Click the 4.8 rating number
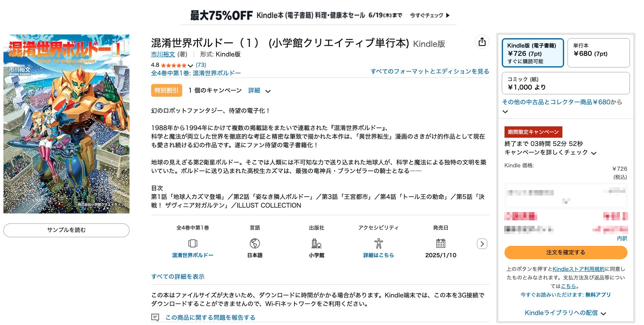Screen dimensions: 644x325 pyautogui.click(x=155, y=65)
